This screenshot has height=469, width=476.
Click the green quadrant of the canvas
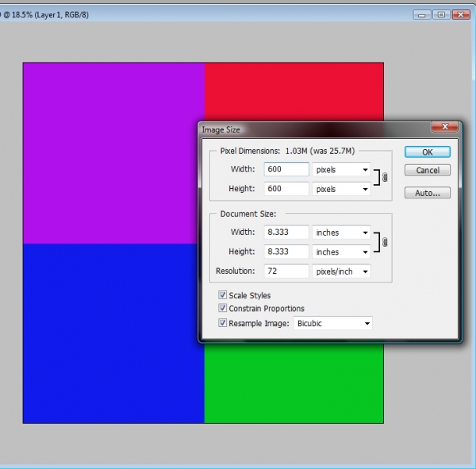coord(294,383)
